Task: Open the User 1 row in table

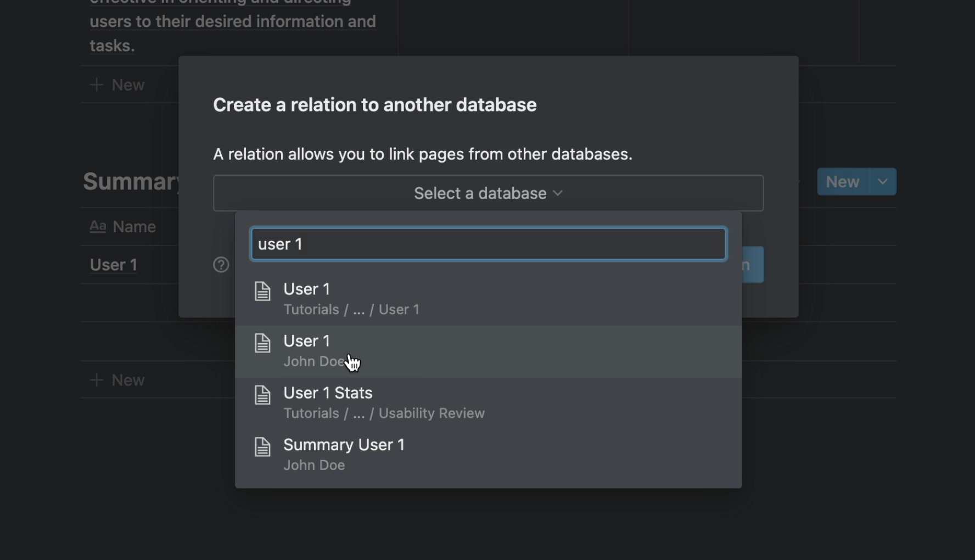Action: point(114,265)
